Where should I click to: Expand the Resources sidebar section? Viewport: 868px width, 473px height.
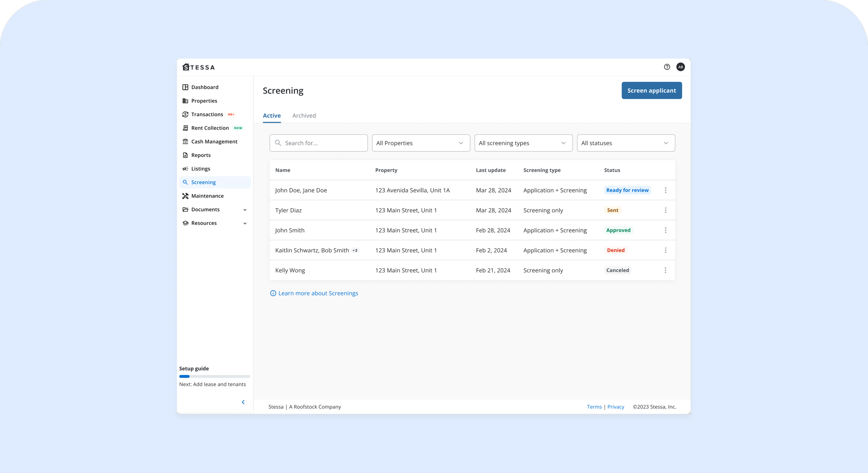coord(245,223)
